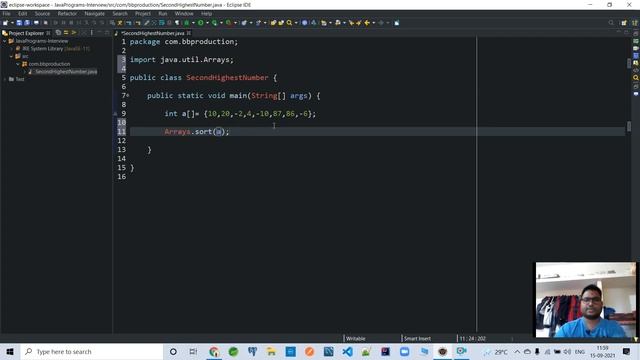
Task: Click Writable status bar entry
Action: 356,338
